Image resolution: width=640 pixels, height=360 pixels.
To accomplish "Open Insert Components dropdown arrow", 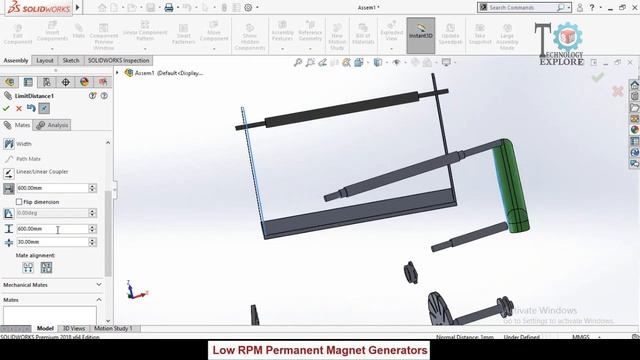I will coord(52,49).
